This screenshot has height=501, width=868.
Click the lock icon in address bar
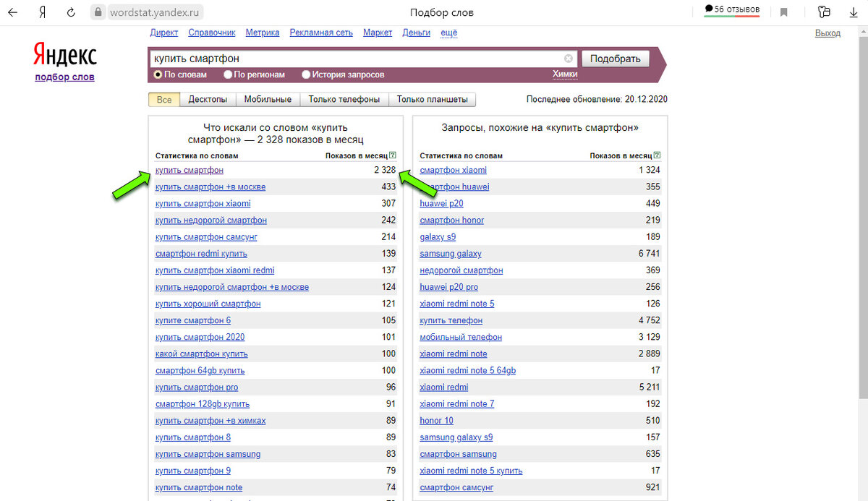(98, 12)
